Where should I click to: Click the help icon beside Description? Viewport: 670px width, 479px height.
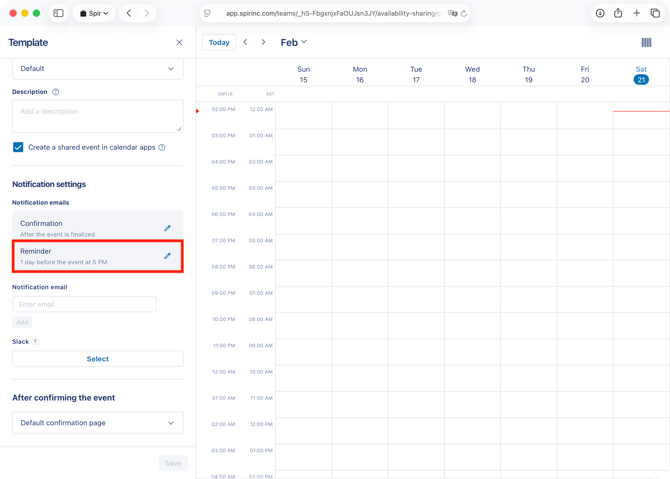click(x=55, y=92)
